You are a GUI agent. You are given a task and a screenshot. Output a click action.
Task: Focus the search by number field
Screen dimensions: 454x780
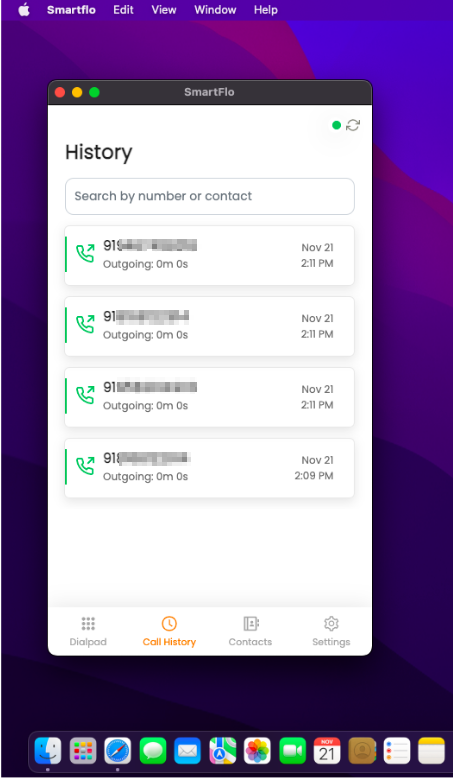(x=210, y=196)
